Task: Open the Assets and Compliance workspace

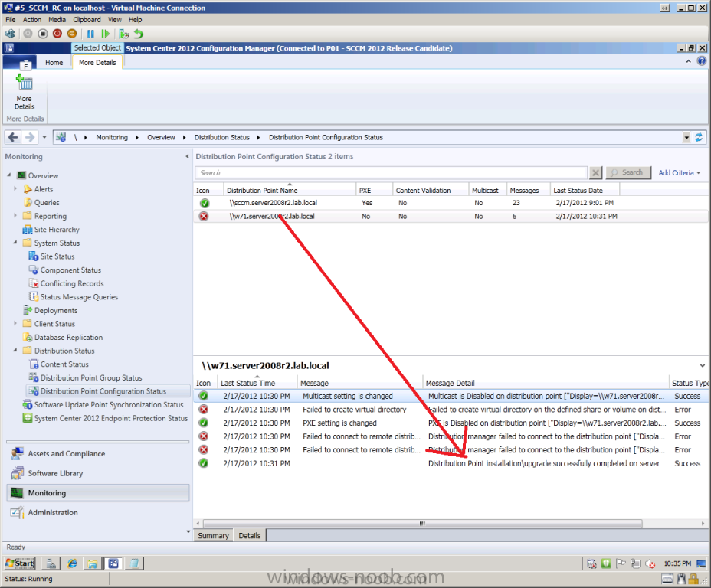Action: (98, 454)
